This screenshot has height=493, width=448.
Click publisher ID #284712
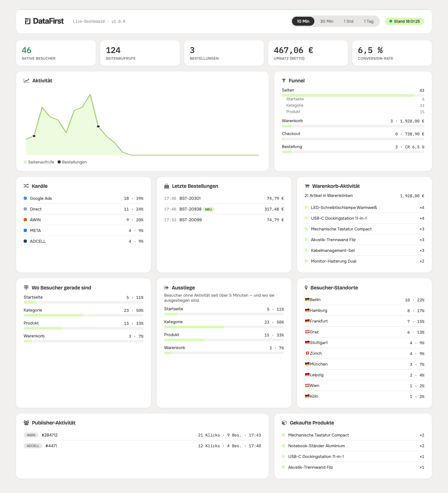[50, 435]
